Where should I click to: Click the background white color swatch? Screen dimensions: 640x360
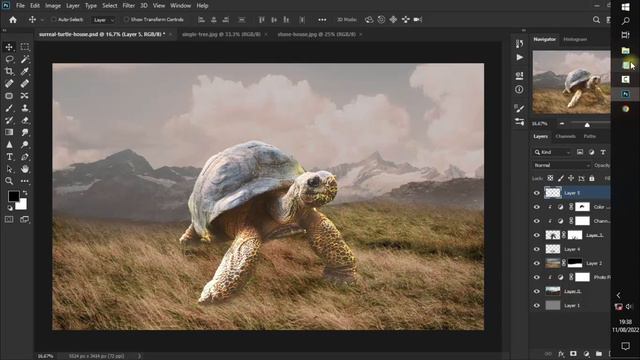tap(22, 204)
